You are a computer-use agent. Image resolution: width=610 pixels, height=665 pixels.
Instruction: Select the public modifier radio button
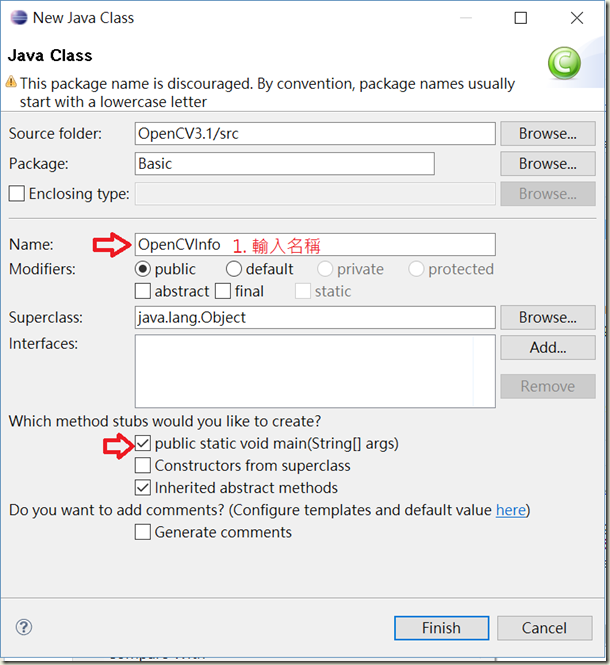pos(143,269)
